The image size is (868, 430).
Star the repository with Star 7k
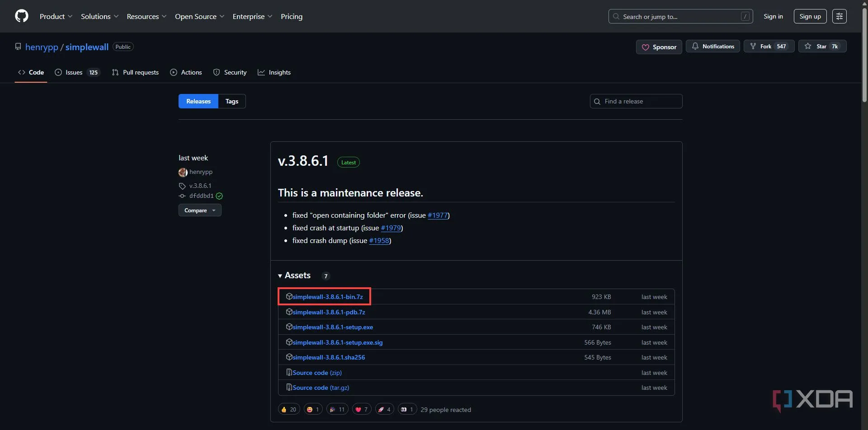point(822,46)
